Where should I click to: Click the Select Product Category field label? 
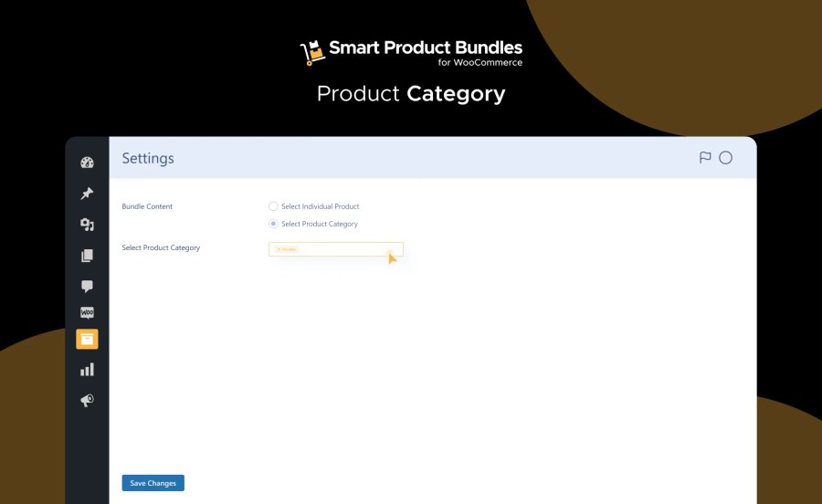161,247
